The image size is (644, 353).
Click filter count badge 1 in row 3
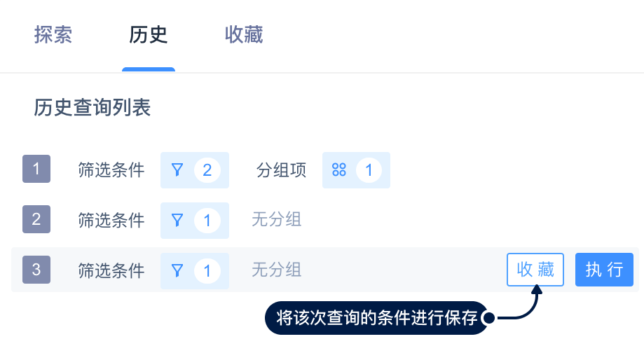(x=207, y=270)
